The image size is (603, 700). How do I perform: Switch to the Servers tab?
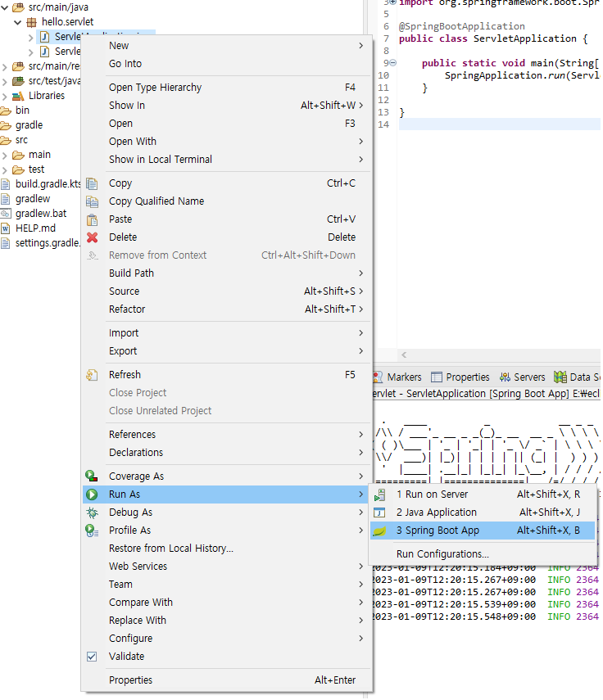coord(522,377)
